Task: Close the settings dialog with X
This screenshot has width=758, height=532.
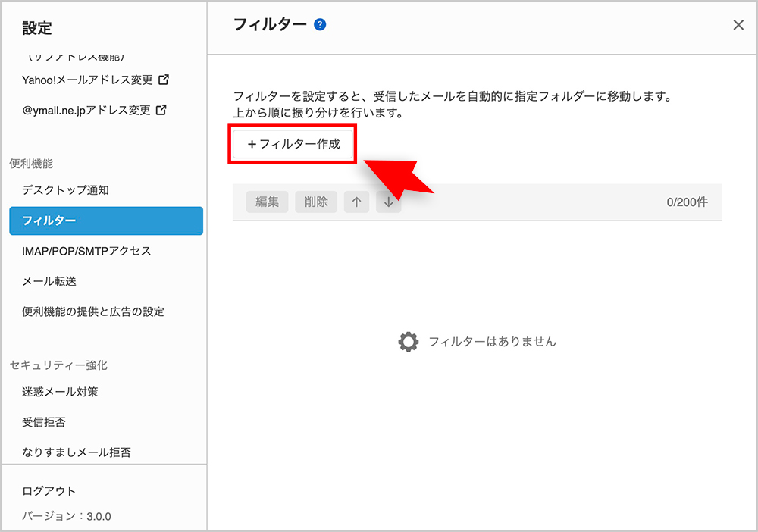Action: coord(738,25)
